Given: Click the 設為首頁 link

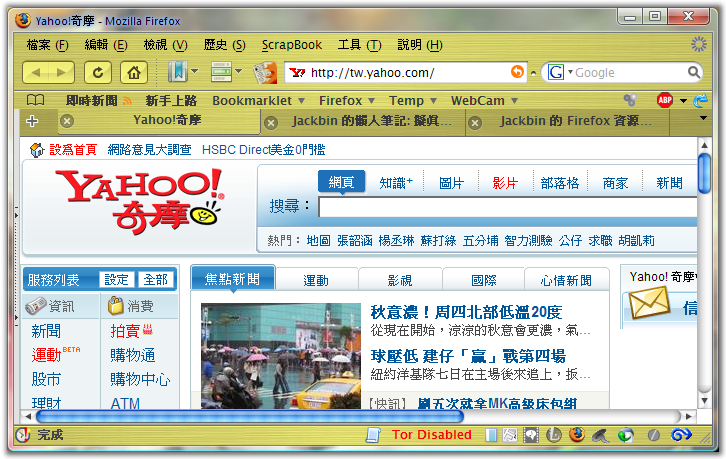Looking at the screenshot, I should click(x=73, y=150).
